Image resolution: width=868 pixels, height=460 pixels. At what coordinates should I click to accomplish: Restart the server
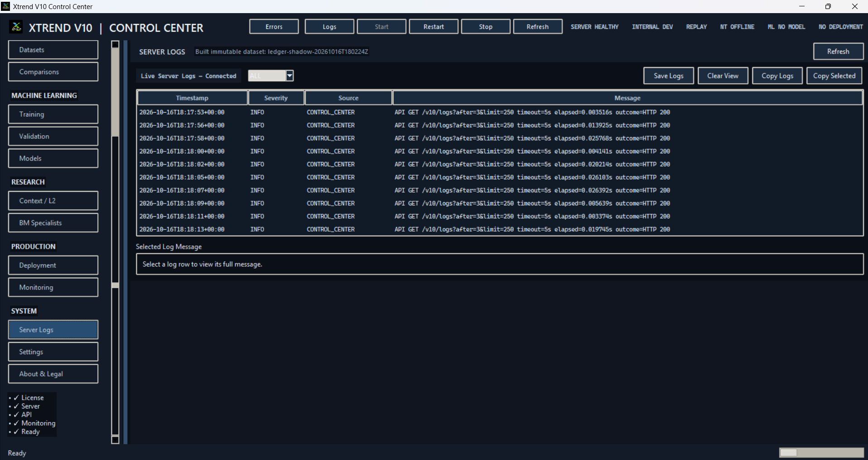tap(434, 27)
